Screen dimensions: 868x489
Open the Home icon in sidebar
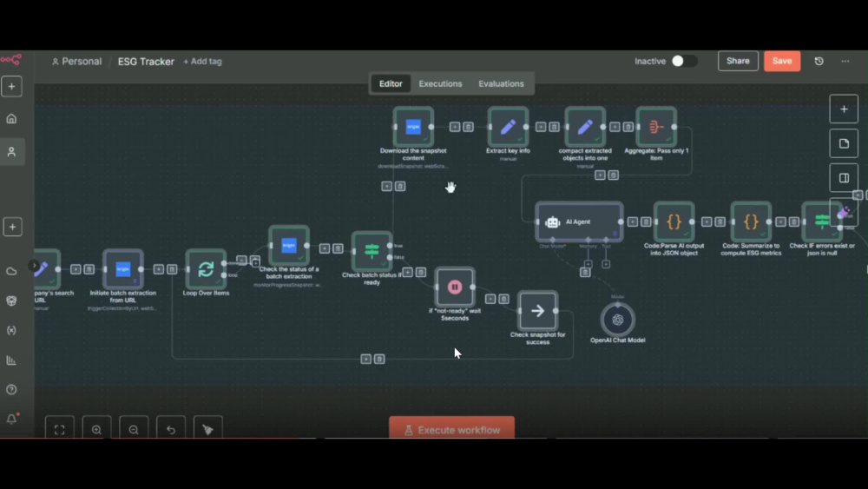[x=11, y=118]
